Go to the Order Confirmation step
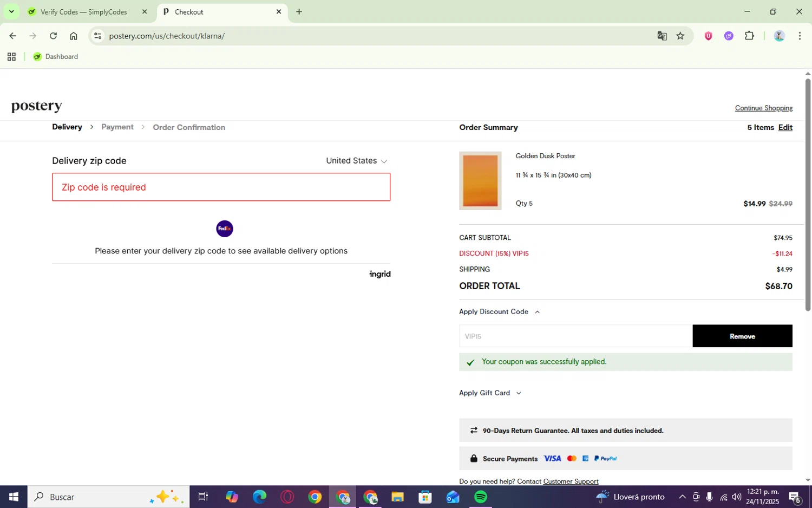 tap(189, 127)
